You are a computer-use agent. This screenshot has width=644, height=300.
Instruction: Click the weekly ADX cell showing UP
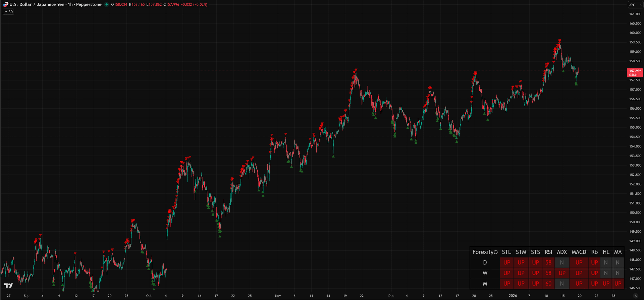pos(562,273)
